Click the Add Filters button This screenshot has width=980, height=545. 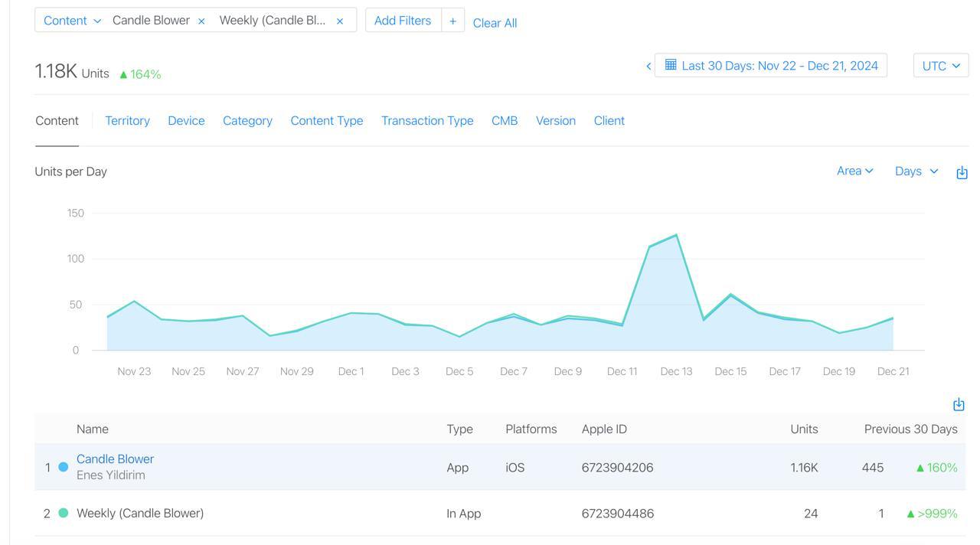(403, 21)
